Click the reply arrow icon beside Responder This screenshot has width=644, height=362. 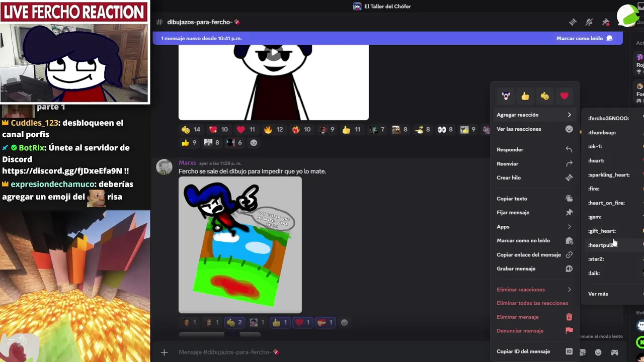[569, 149]
